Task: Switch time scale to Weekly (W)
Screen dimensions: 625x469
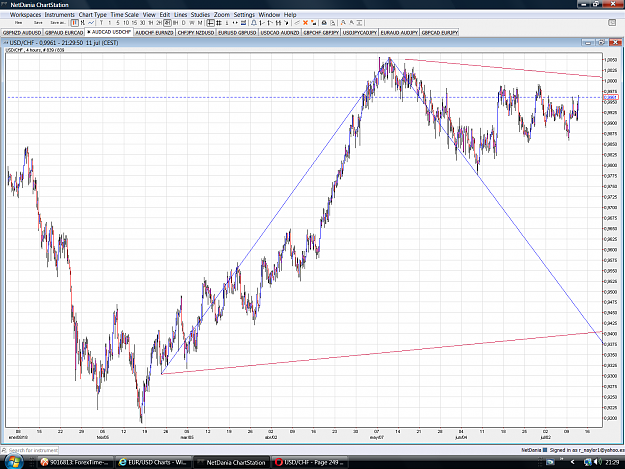Action: click(x=192, y=23)
